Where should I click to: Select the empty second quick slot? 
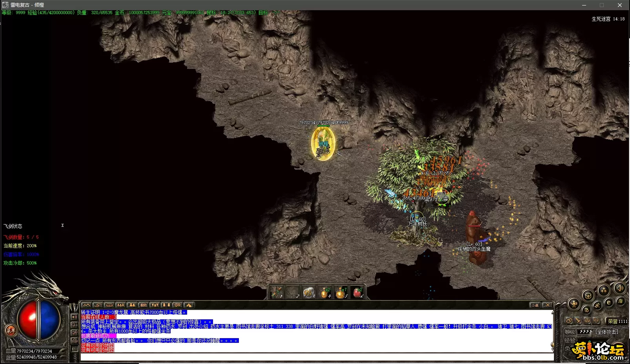click(x=293, y=292)
